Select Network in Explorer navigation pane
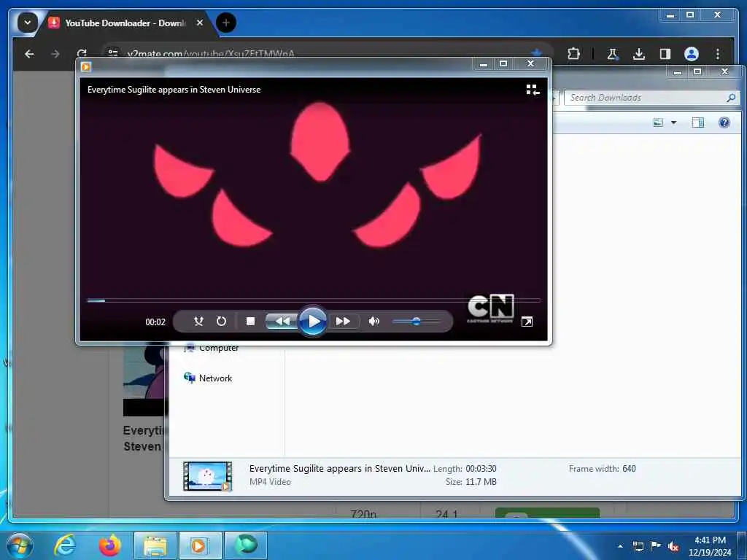Image resolution: width=747 pixels, height=560 pixels. [208, 378]
